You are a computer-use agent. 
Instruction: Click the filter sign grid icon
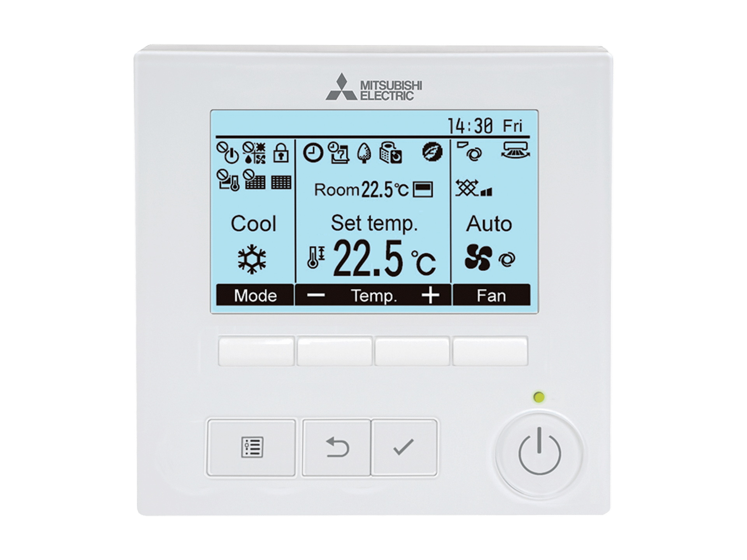pos(281,182)
